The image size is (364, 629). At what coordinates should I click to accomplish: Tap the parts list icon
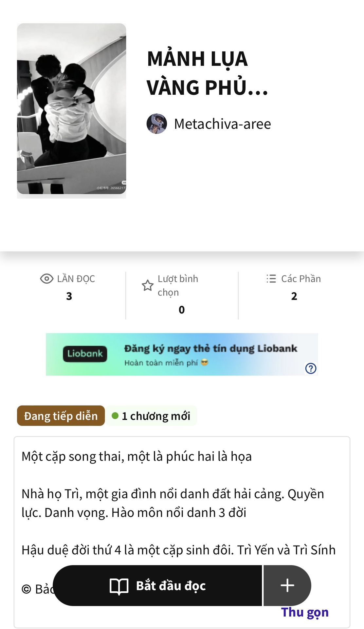pyautogui.click(x=271, y=279)
